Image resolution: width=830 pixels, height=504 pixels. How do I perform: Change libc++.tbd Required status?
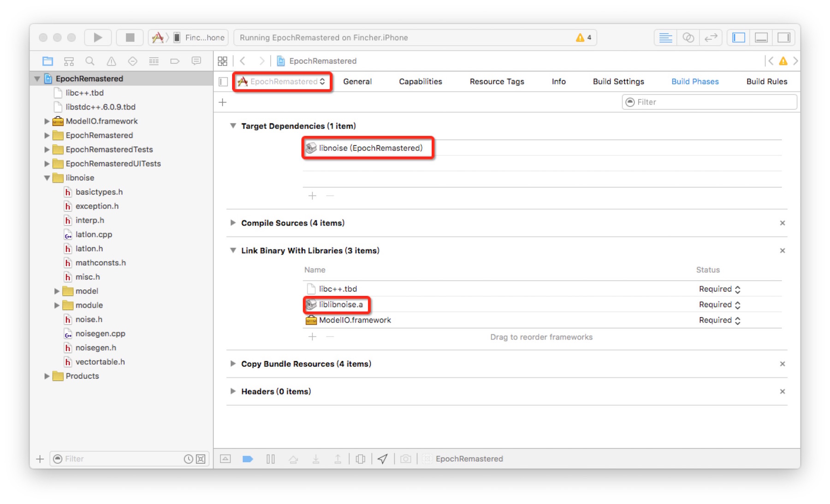[720, 289]
